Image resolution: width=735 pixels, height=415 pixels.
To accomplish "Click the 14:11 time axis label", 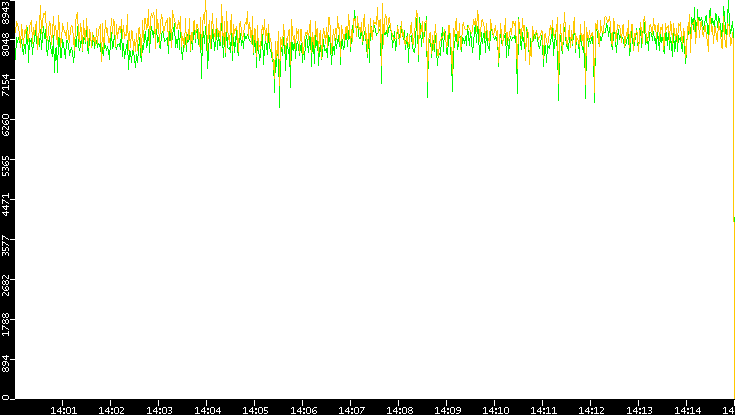I will tap(543, 410).
